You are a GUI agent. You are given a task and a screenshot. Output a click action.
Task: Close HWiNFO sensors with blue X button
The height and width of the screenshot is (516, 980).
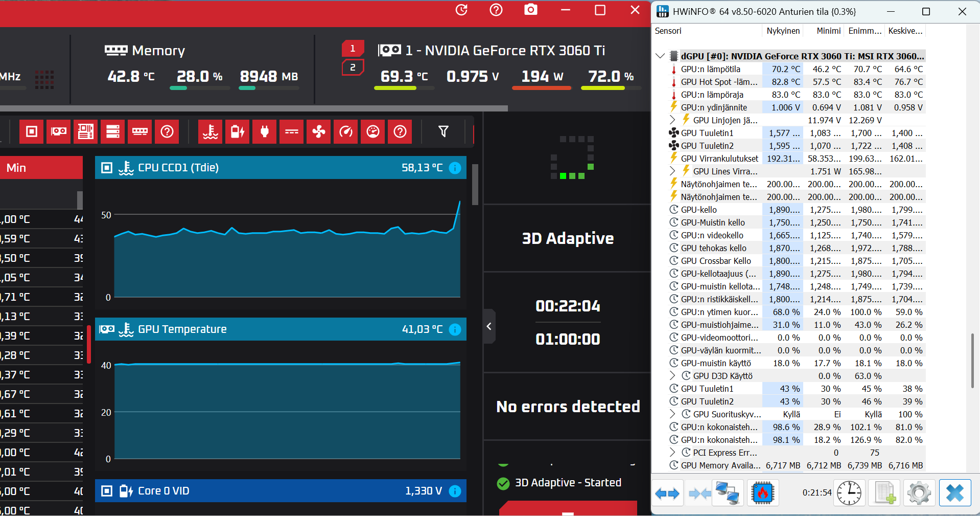click(955, 493)
